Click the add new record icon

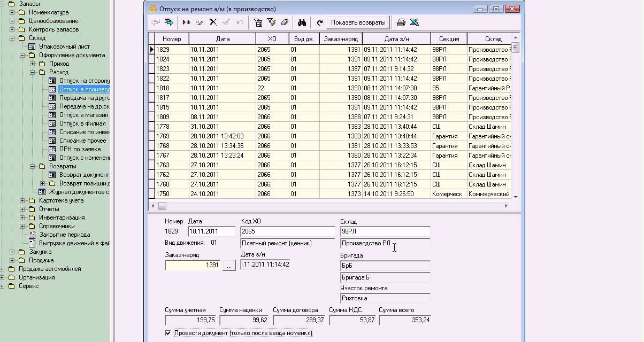click(186, 22)
